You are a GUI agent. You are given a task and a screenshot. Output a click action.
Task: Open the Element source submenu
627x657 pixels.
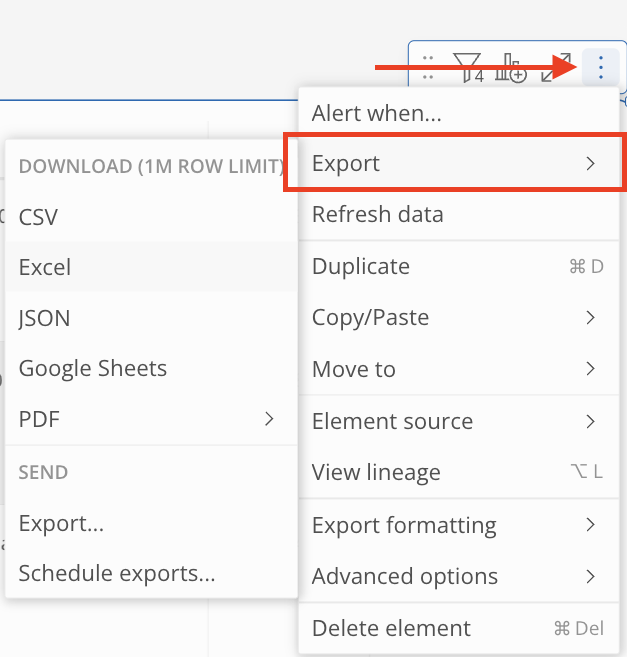[459, 421]
